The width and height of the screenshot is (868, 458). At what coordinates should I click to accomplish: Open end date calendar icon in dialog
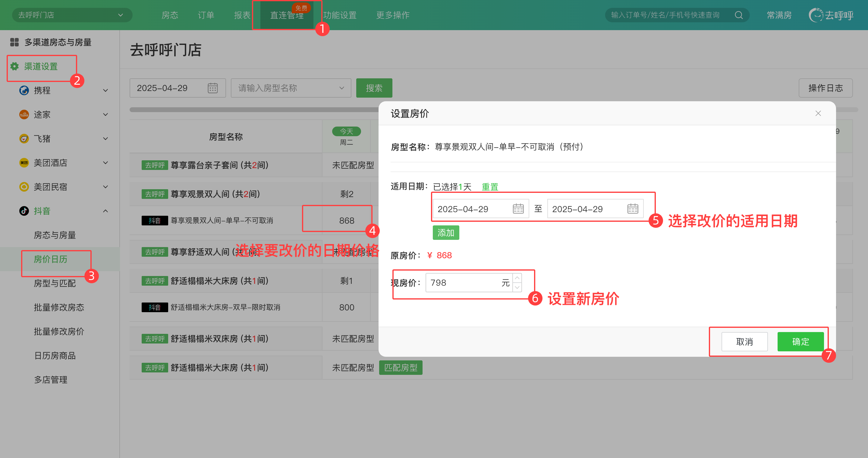tap(633, 209)
